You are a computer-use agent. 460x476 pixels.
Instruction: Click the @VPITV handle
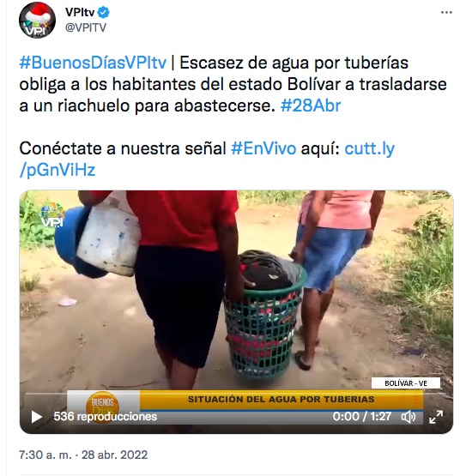coord(86,27)
